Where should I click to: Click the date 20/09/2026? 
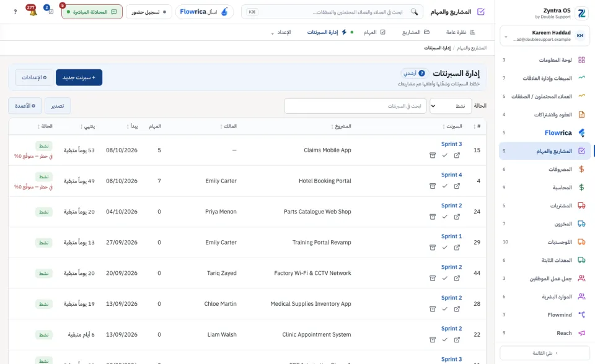click(122, 273)
